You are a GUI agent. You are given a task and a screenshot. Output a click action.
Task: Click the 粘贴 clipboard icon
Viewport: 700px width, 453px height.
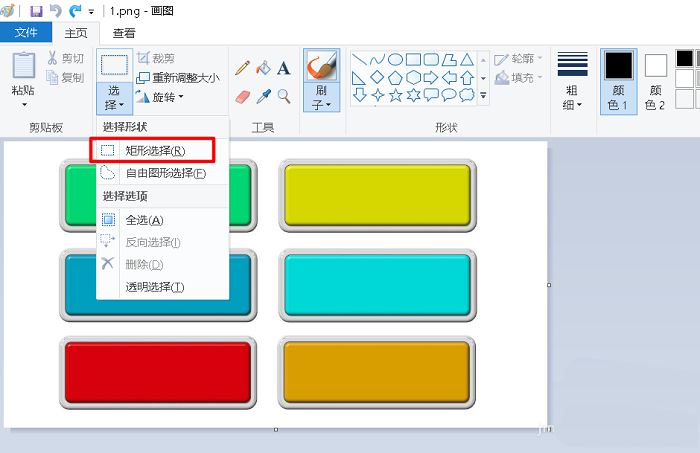tap(23, 66)
